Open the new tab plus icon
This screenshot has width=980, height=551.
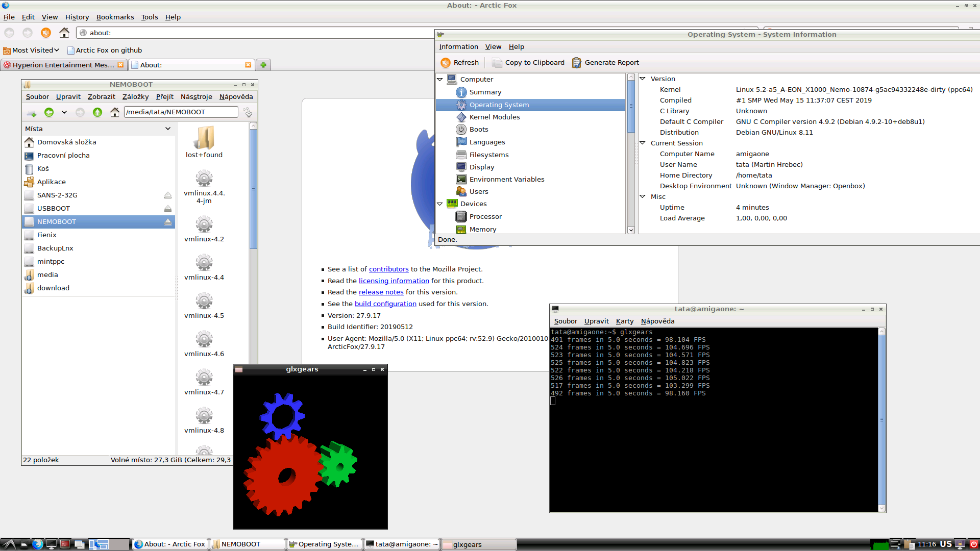263,65
